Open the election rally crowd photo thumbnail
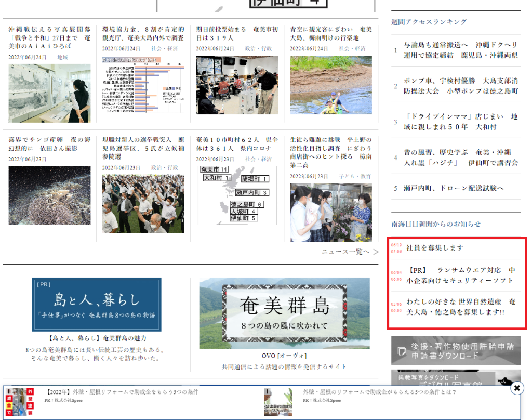 coord(143,204)
